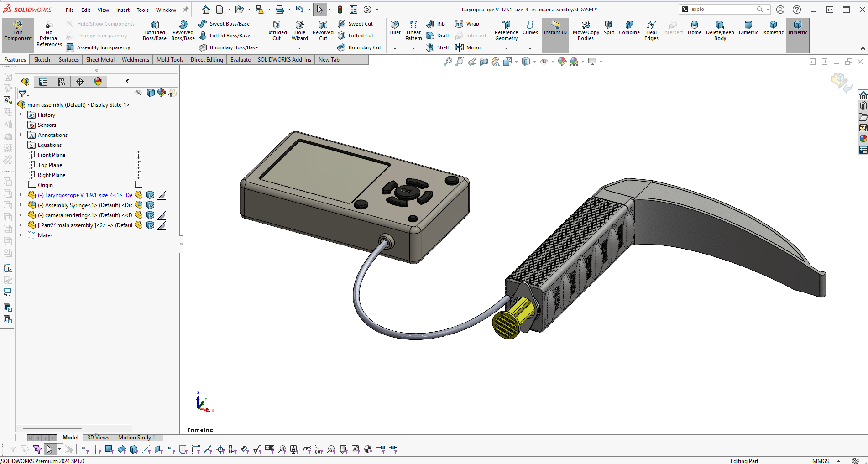The width and height of the screenshot is (868, 464).
Task: Open Appearances task pane tab
Action: [x=863, y=139]
